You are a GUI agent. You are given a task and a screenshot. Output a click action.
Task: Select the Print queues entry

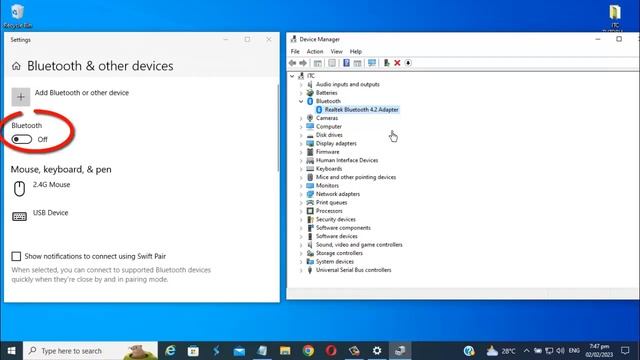coord(331,202)
